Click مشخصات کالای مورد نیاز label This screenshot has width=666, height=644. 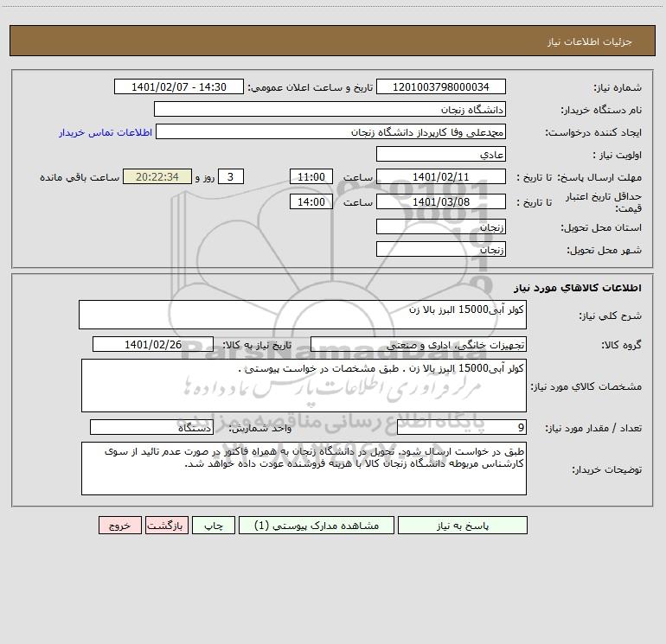tap(586, 386)
